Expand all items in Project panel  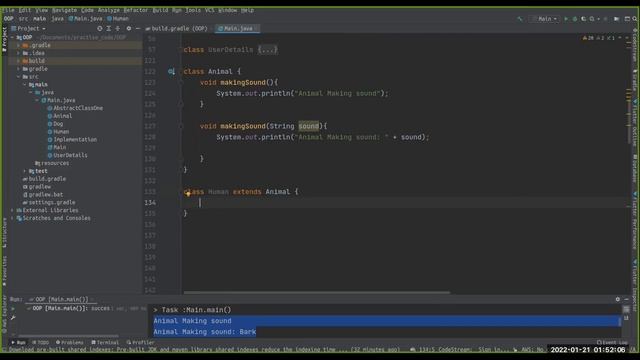pos(109,29)
